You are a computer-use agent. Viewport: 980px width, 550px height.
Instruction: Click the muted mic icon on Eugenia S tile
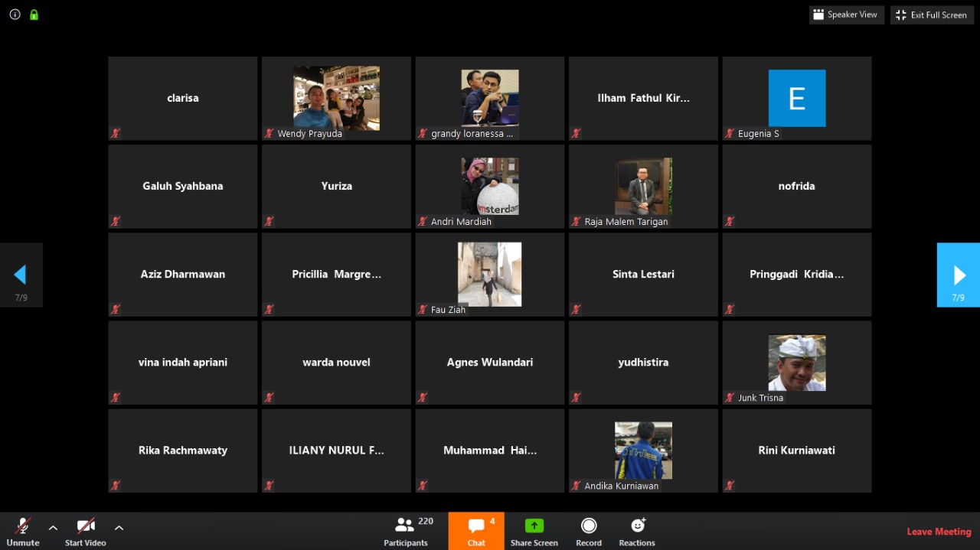[730, 134]
